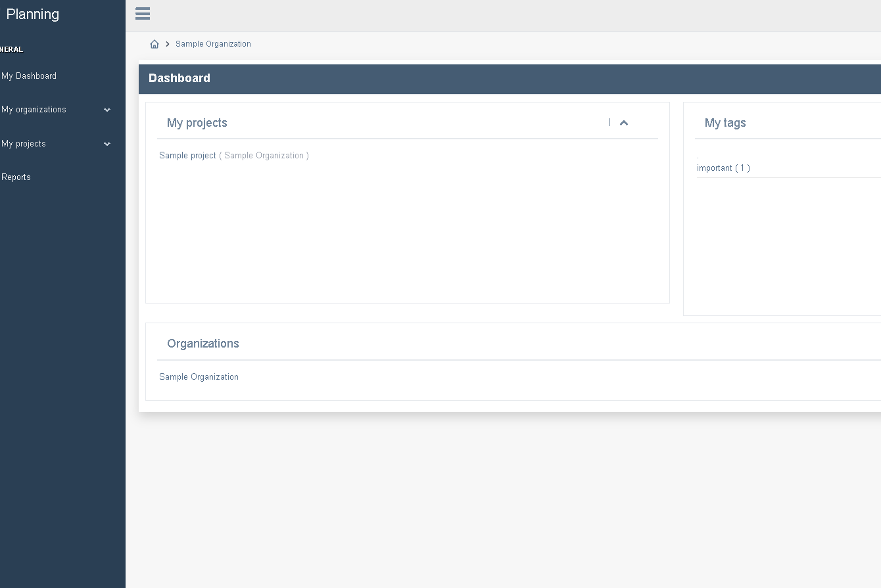
Task: Select My organizations in the sidebar
Action: click(x=34, y=110)
